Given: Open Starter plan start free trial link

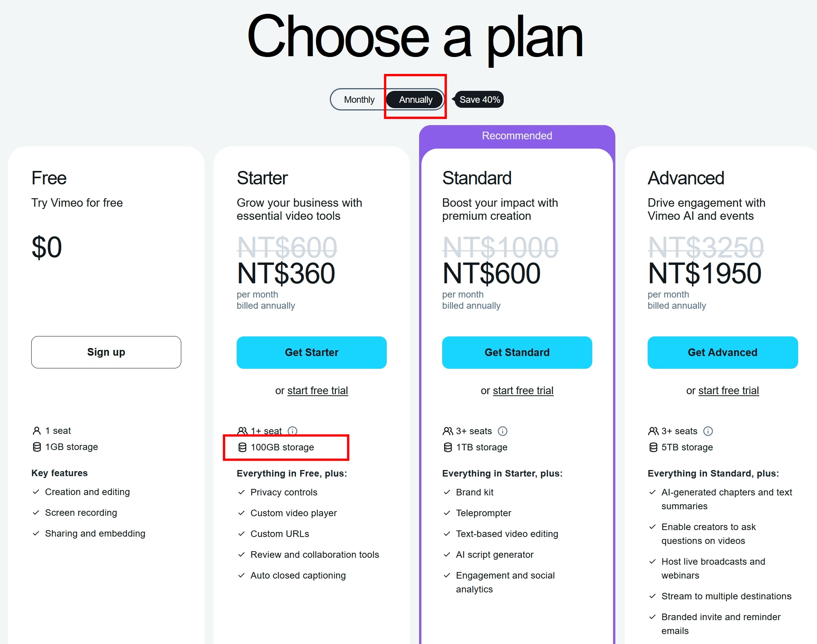Looking at the screenshot, I should tap(317, 391).
